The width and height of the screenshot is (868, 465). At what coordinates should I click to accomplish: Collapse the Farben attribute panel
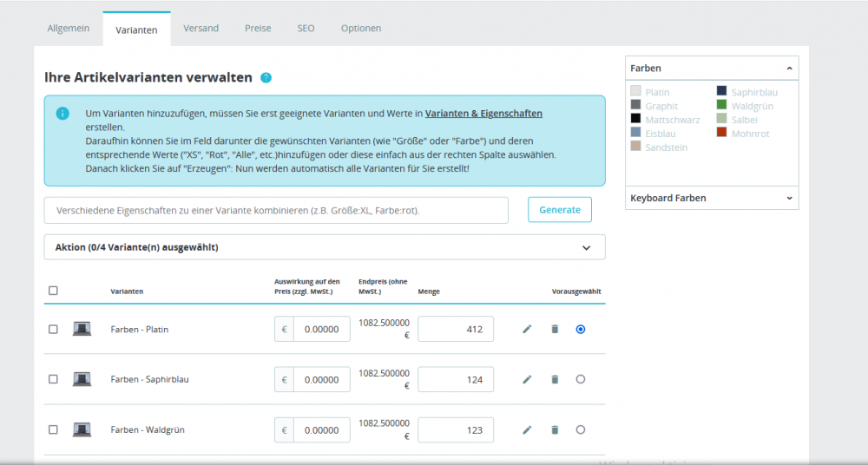[712, 68]
